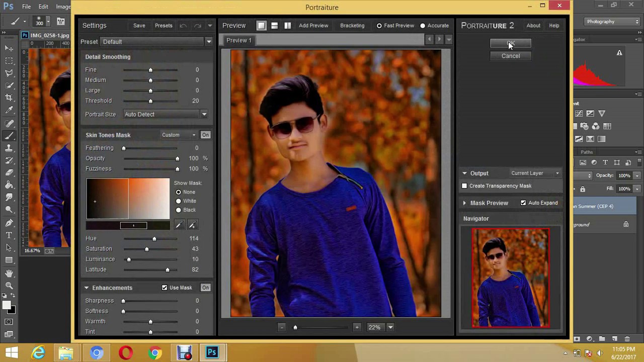Collapse the Enhancements section triangle
The image size is (644, 362).
(87, 288)
